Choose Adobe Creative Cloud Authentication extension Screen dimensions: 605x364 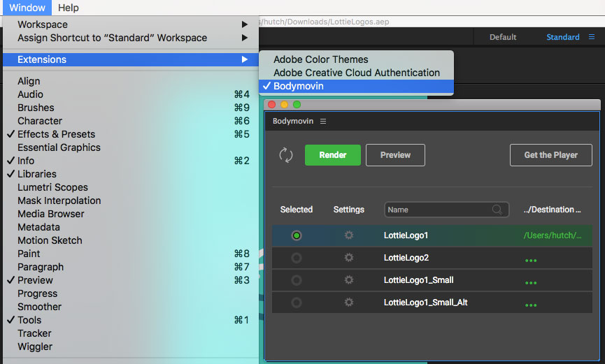tap(356, 73)
